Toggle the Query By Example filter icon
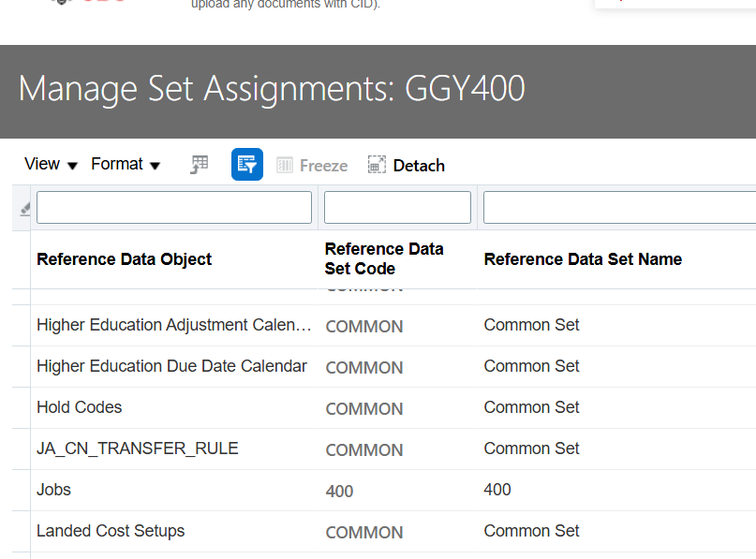This screenshot has width=756, height=559. tap(247, 164)
